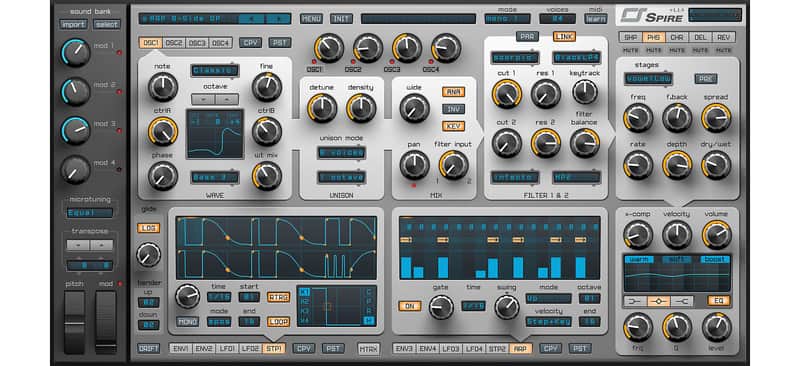
Task: Click the oscillator note knob
Action: 163,86
